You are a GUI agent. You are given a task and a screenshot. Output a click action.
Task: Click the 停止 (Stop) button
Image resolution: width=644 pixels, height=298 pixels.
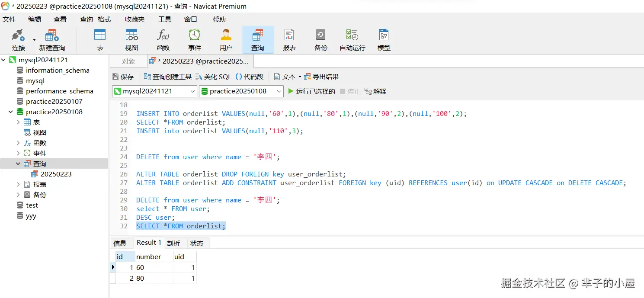350,91
